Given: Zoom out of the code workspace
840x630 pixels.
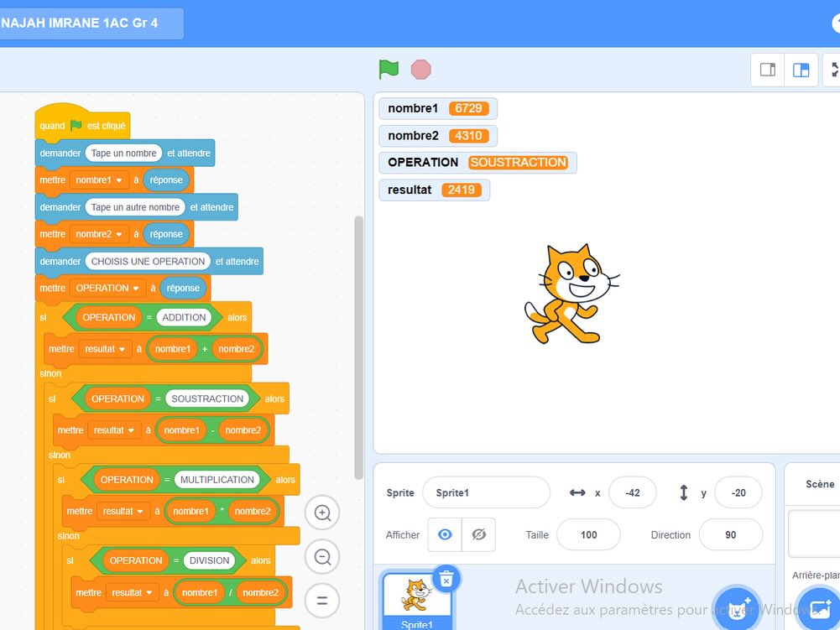Looking at the screenshot, I should [322, 556].
